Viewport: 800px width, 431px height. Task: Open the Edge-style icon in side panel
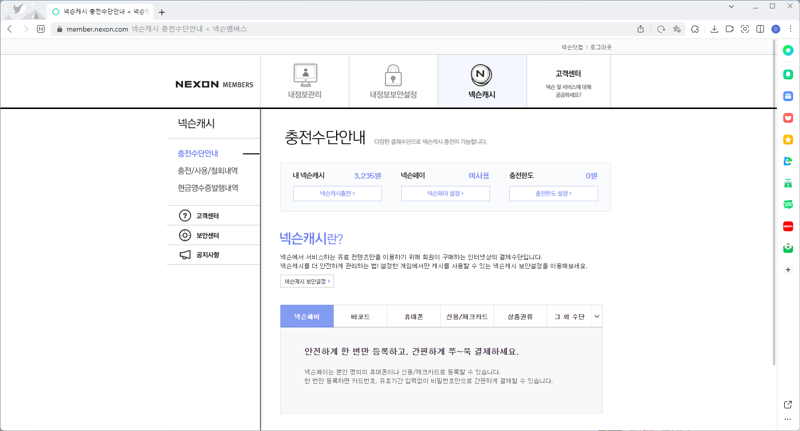click(x=788, y=161)
